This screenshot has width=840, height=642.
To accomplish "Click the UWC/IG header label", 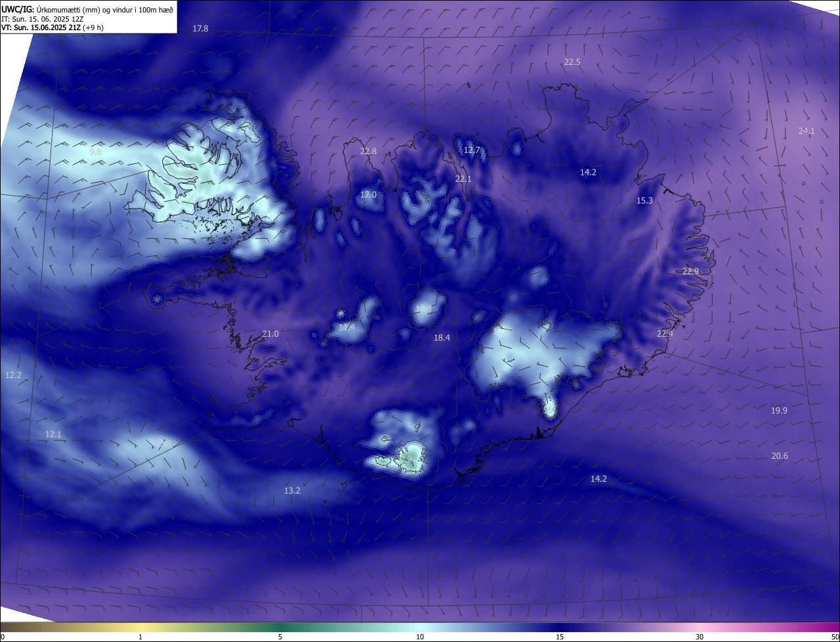I will (18, 9).
